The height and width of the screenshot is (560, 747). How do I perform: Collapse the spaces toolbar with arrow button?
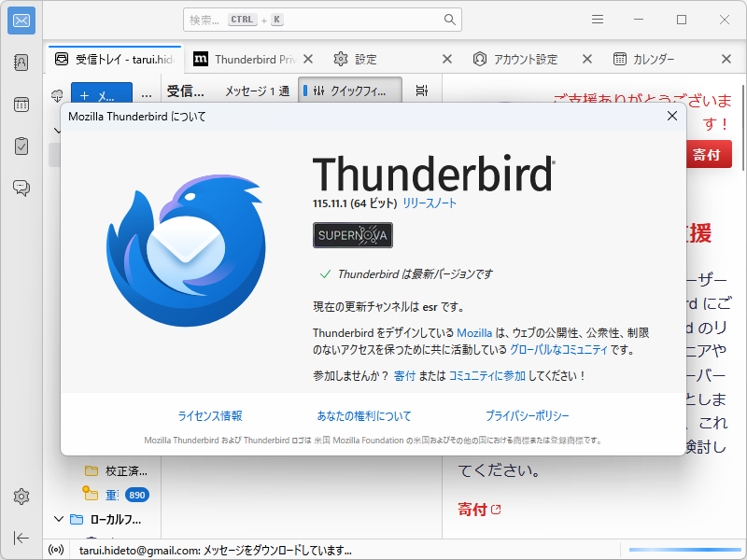21,539
